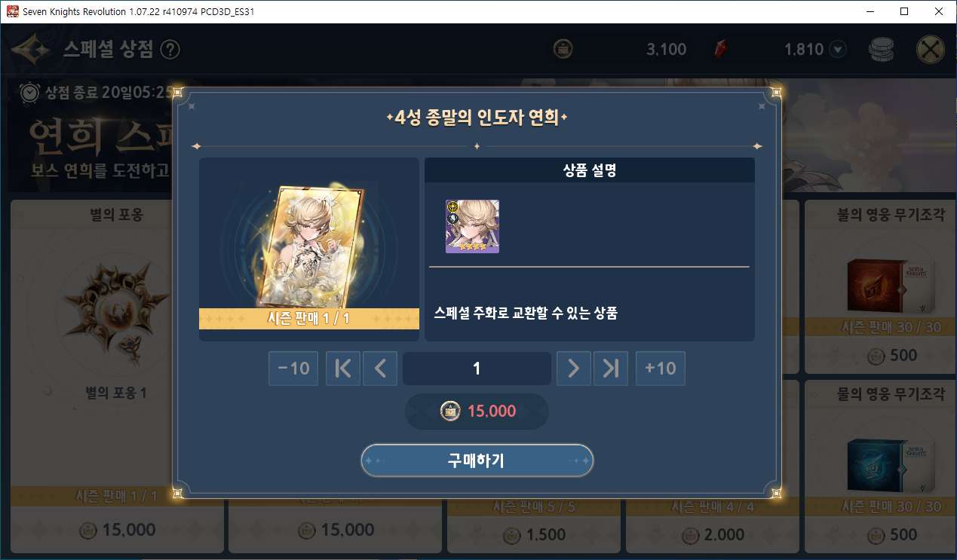957x560 pixels.
Task: Close the shop with the crossed-swords X icon
Action: click(x=931, y=50)
